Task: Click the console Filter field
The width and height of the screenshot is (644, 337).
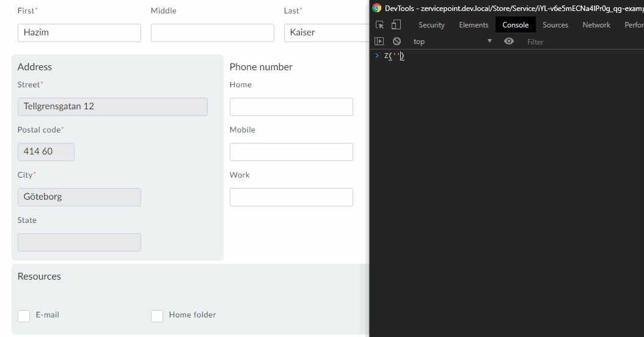Action: (580, 42)
